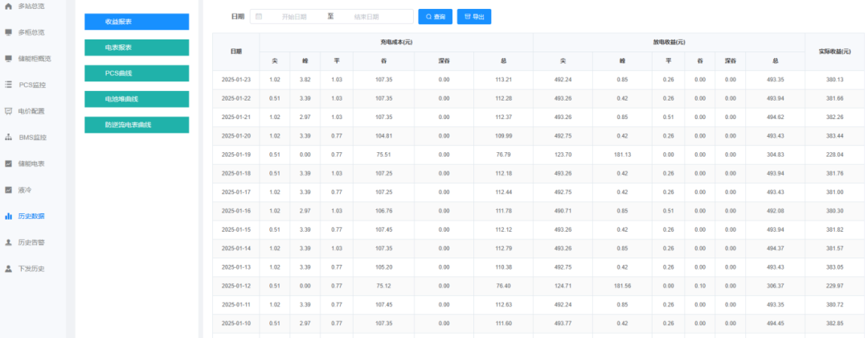Open 储能电表 in the sidebar

31,163
